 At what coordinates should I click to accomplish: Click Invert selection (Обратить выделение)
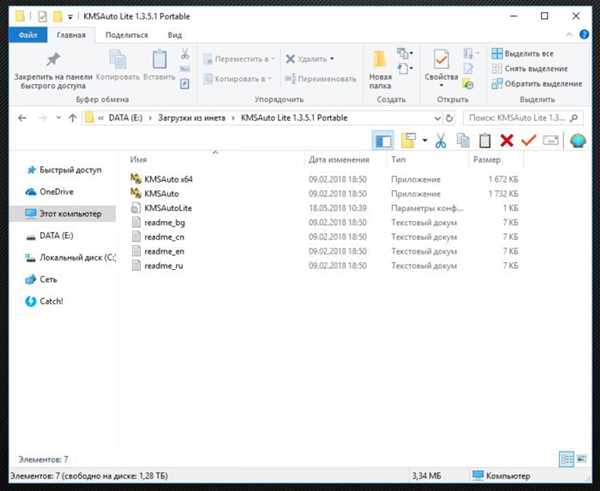coord(537,84)
